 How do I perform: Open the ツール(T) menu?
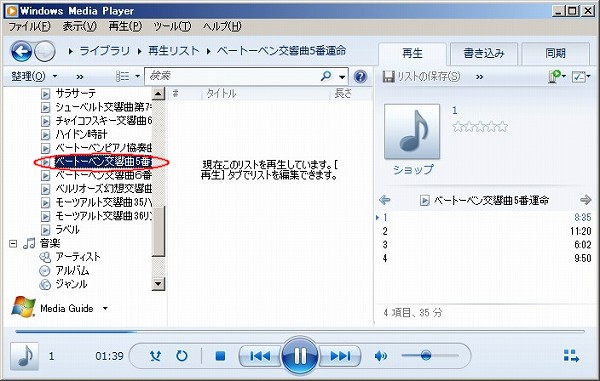coord(172,26)
